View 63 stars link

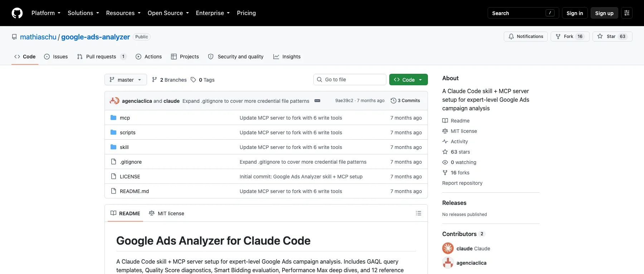click(x=456, y=152)
